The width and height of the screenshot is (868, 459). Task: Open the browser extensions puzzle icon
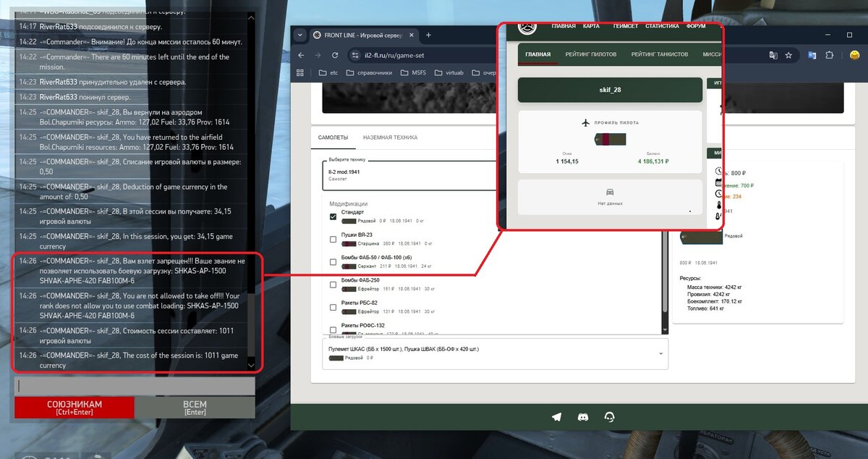[830, 55]
